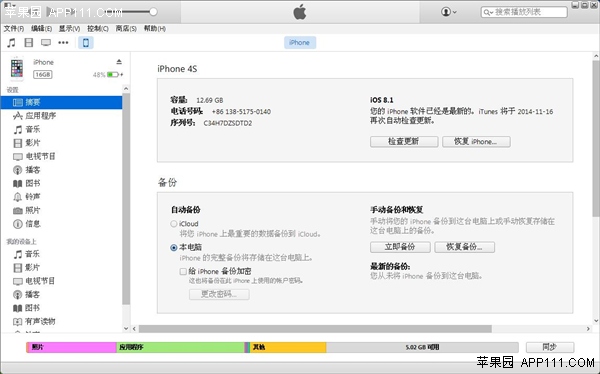The image size is (600, 374).
Task: Select the iPhone tab at top center
Action: (x=300, y=42)
